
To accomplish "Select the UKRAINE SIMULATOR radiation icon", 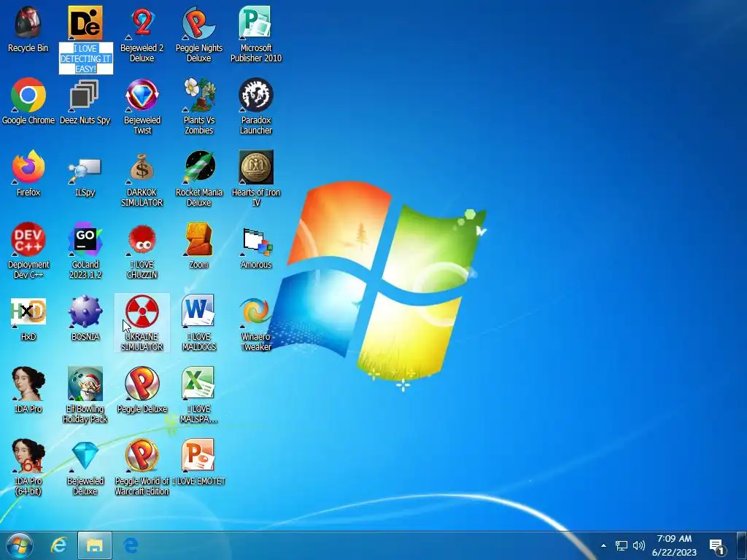I will coord(142,311).
